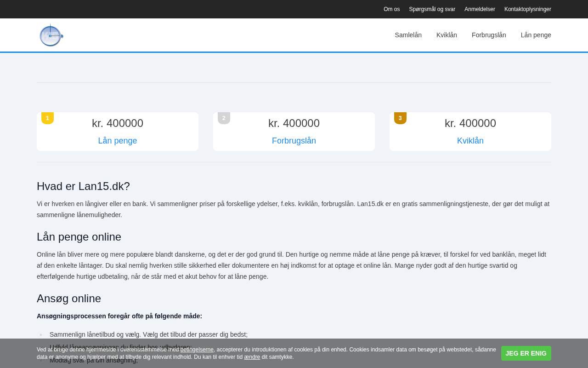Select Forbrugslån in main navigation
Viewport: 588px width, 368px height.
(x=489, y=35)
